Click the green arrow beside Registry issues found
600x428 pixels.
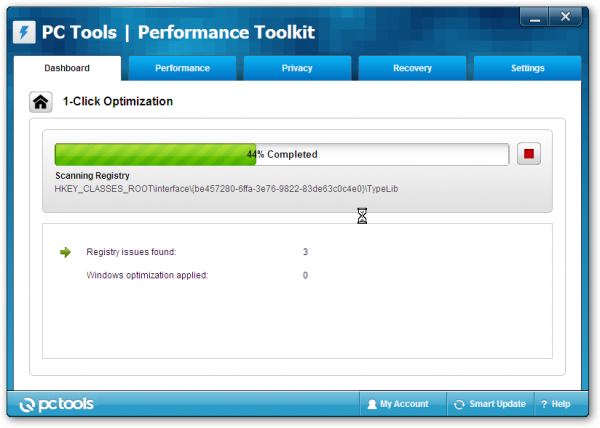coord(65,252)
